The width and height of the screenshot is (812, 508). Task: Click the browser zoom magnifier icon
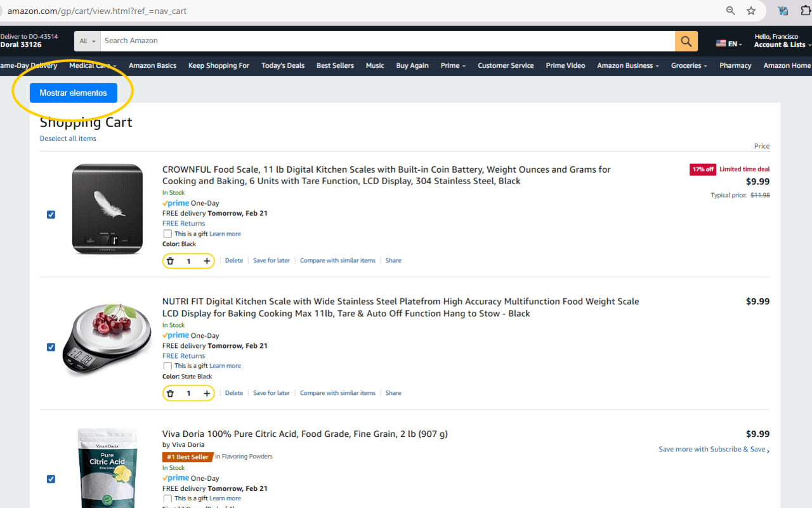pyautogui.click(x=731, y=11)
